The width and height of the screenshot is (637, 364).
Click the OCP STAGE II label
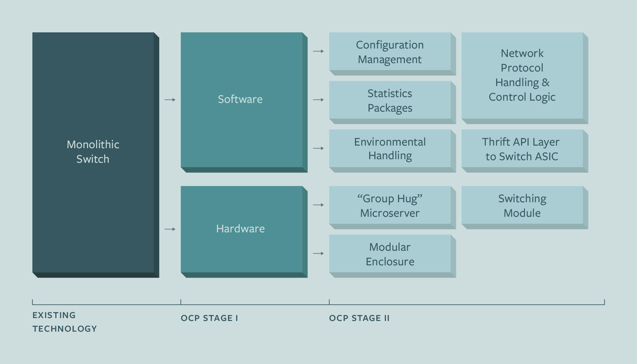(x=359, y=318)
